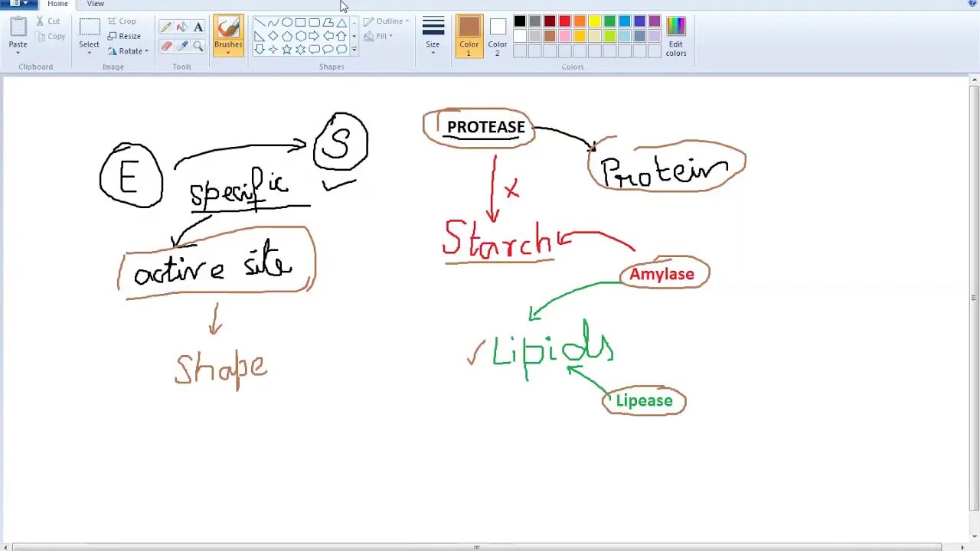This screenshot has height=551, width=980.
Task: Choose the Diamond shape
Action: (x=273, y=36)
